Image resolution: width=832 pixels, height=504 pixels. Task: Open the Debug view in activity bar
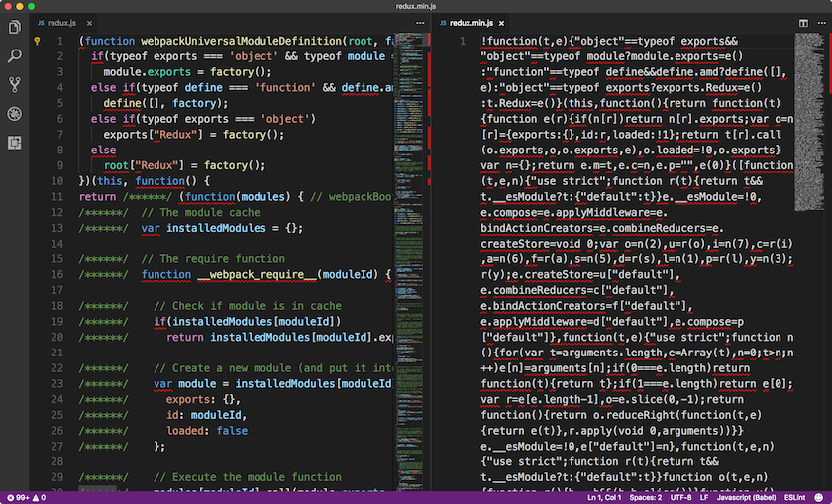pos(15,114)
